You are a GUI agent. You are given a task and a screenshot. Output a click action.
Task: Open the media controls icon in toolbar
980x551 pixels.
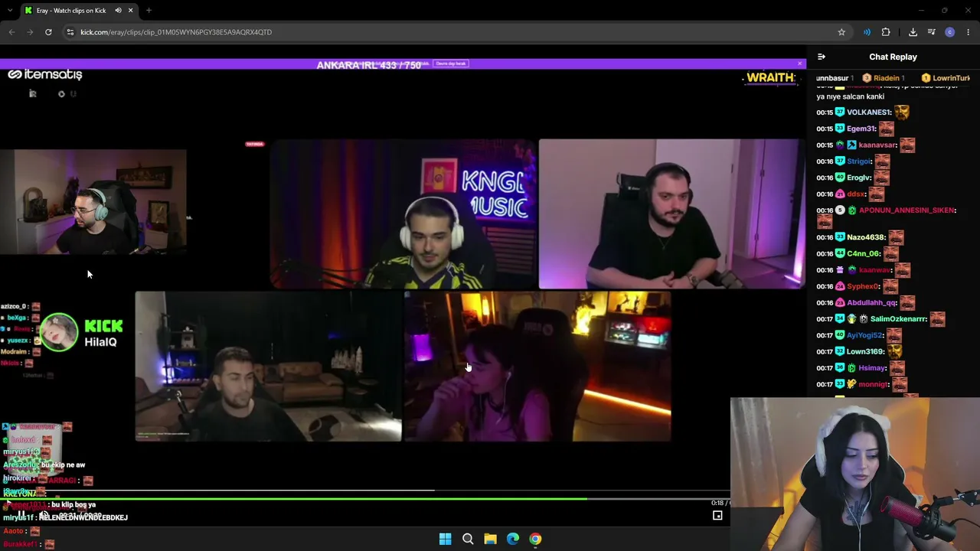pos(931,32)
